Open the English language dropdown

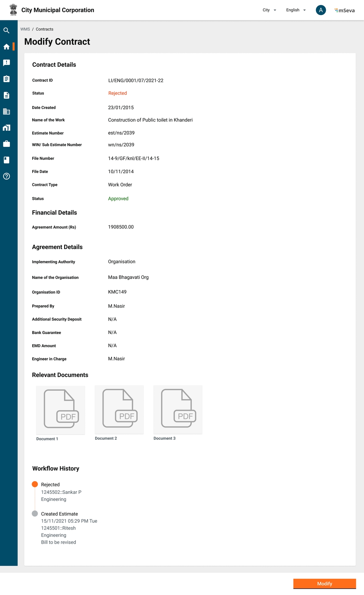coord(296,10)
